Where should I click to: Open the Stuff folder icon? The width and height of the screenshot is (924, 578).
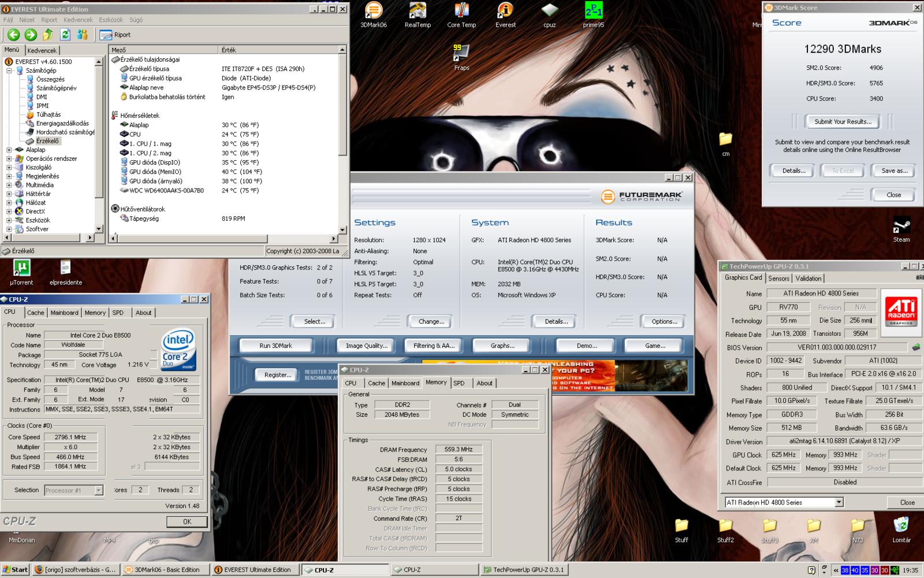(x=681, y=530)
